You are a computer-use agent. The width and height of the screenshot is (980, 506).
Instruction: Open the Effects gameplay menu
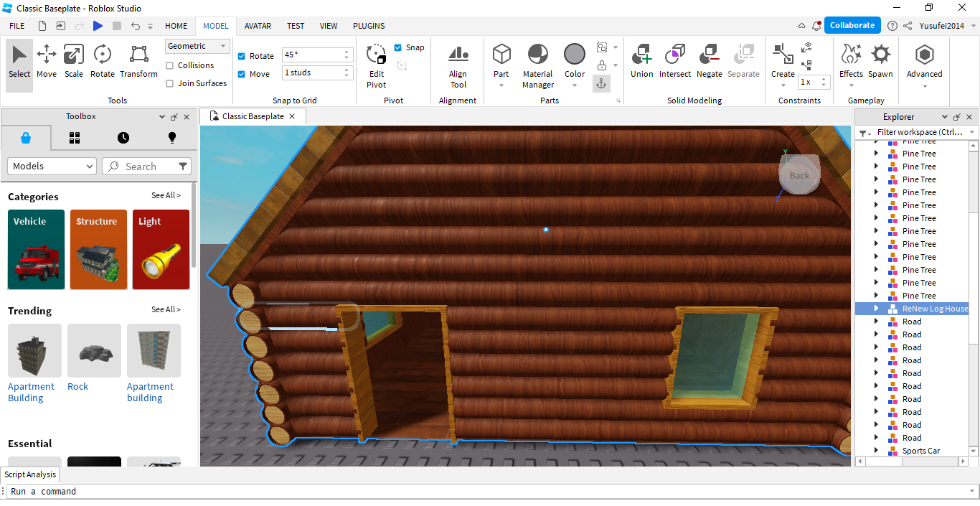tap(851, 62)
